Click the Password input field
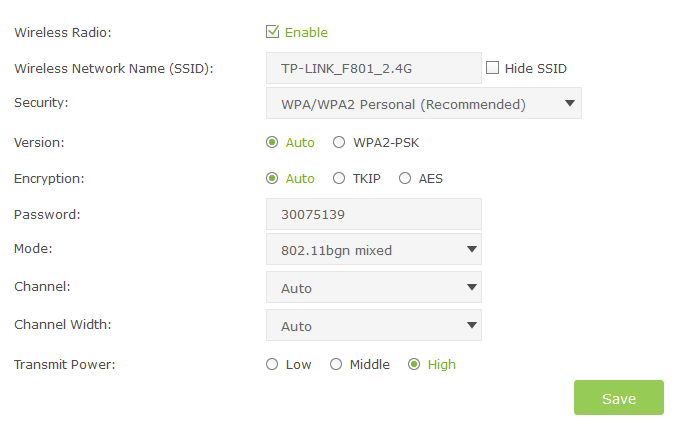The width and height of the screenshot is (699, 448). 374,214
